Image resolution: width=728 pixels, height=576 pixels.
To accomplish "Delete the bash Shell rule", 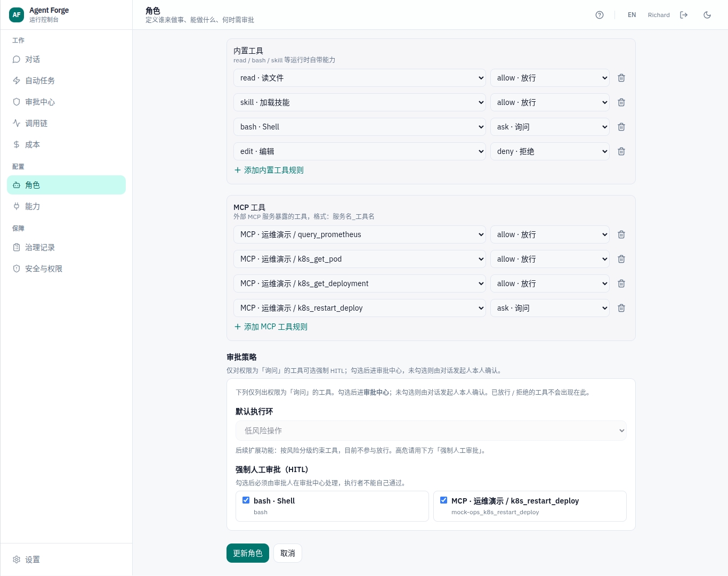I will click(621, 127).
